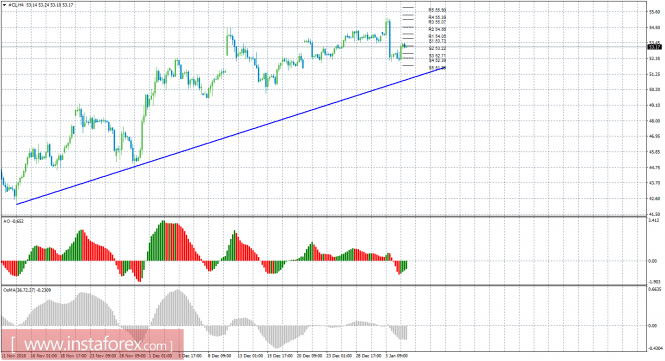Click the 20 Dec 09:00 time axis label
665x361 pixels.
[x=309, y=356]
